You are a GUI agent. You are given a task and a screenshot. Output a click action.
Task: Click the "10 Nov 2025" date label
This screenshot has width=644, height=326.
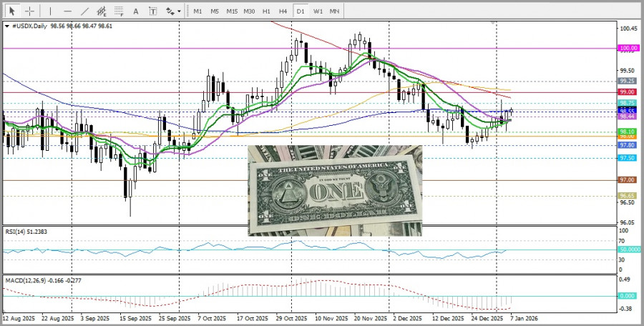pos(330,319)
